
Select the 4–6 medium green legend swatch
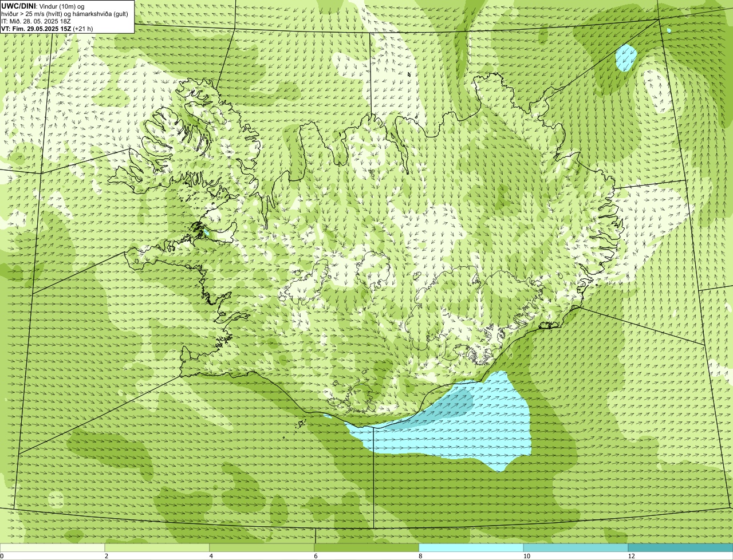pos(262,548)
